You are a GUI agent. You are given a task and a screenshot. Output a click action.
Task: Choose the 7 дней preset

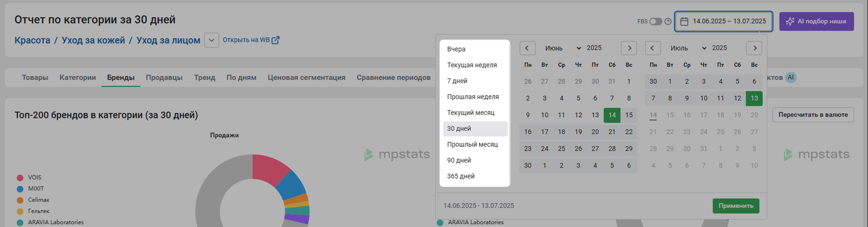coord(475,81)
